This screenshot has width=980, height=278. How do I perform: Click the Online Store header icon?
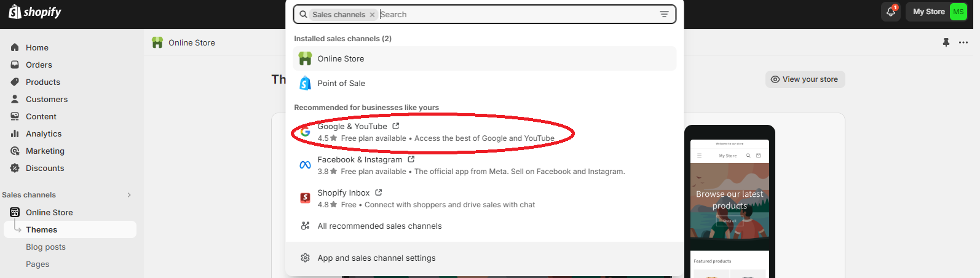[157, 42]
